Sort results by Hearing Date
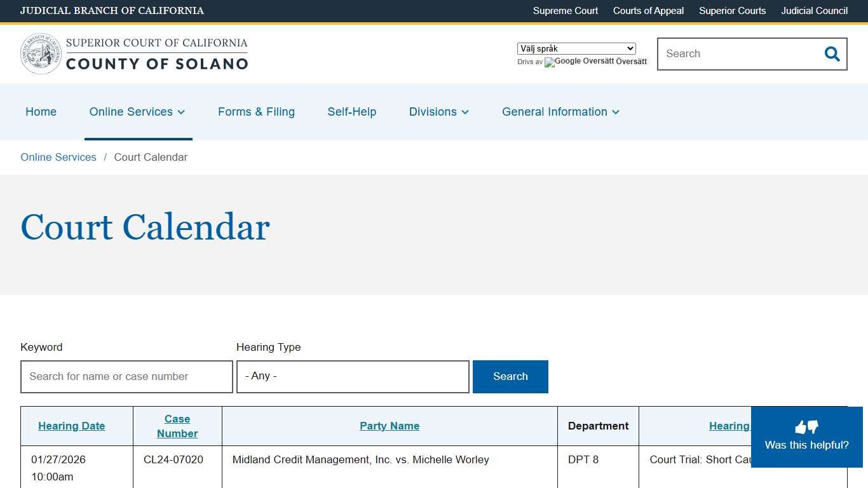The width and height of the screenshot is (868, 488). click(x=71, y=426)
